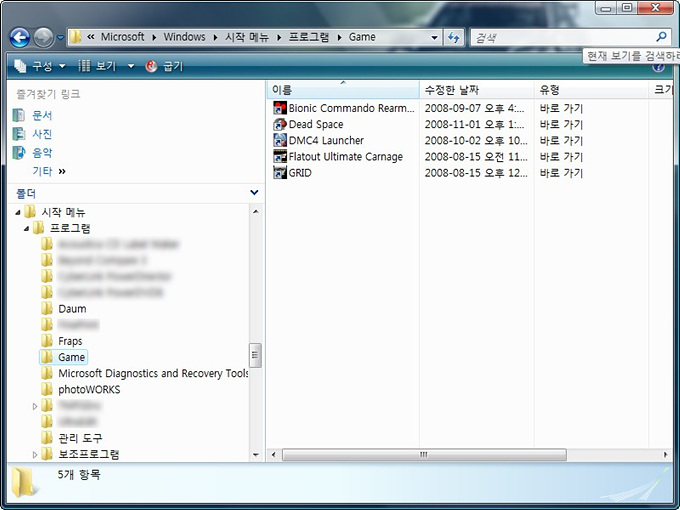Viewport: 680px width, 510px height.
Task: Open recent pages dropdown next to Forward
Action: 60,38
